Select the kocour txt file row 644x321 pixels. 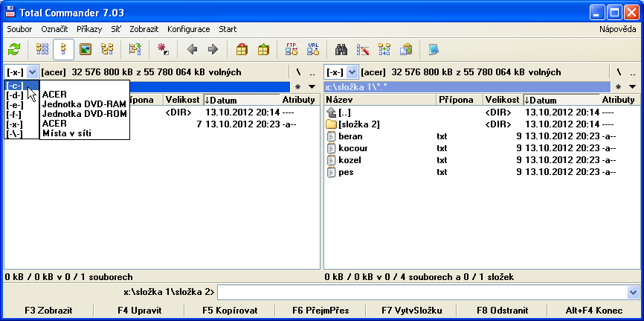481,148
